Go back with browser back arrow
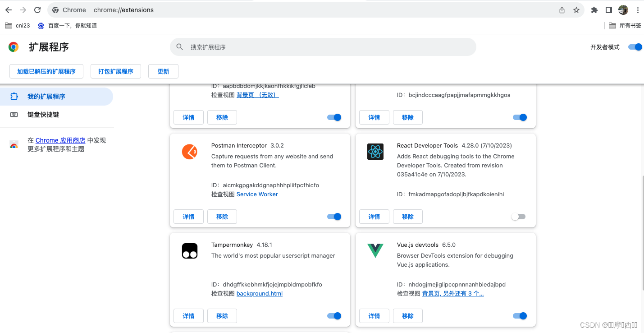644x333 pixels. tap(9, 10)
